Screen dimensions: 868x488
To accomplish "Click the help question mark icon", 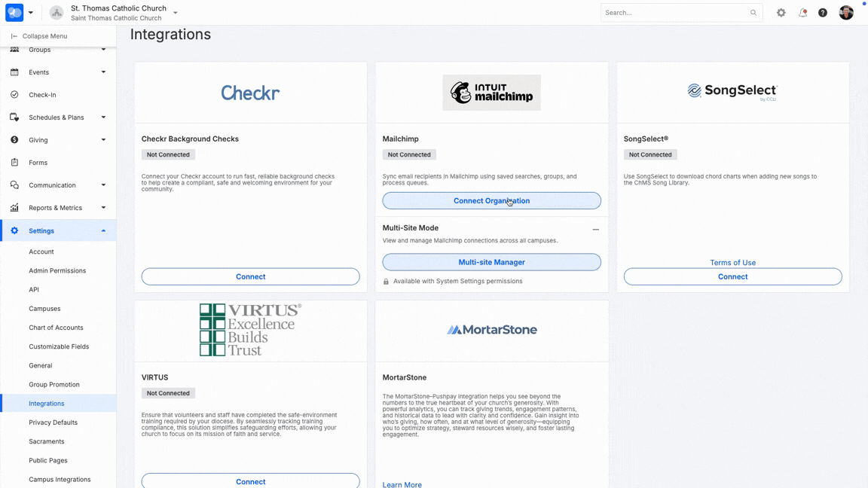I will point(822,12).
